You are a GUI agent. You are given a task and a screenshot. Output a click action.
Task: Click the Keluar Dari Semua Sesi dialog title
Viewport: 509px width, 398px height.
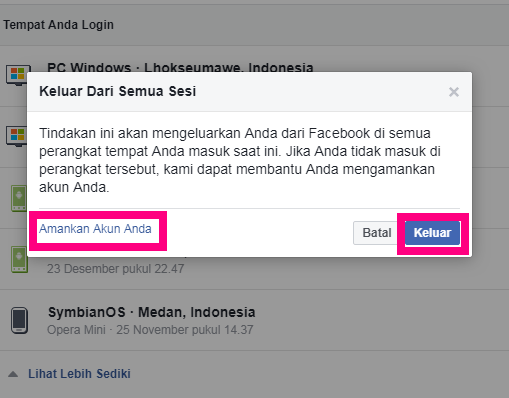118,91
